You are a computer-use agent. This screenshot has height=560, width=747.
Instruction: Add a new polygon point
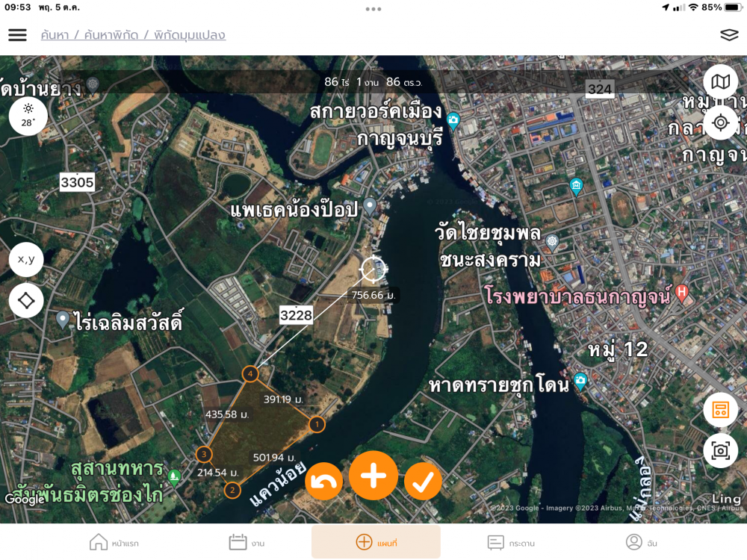point(373,475)
